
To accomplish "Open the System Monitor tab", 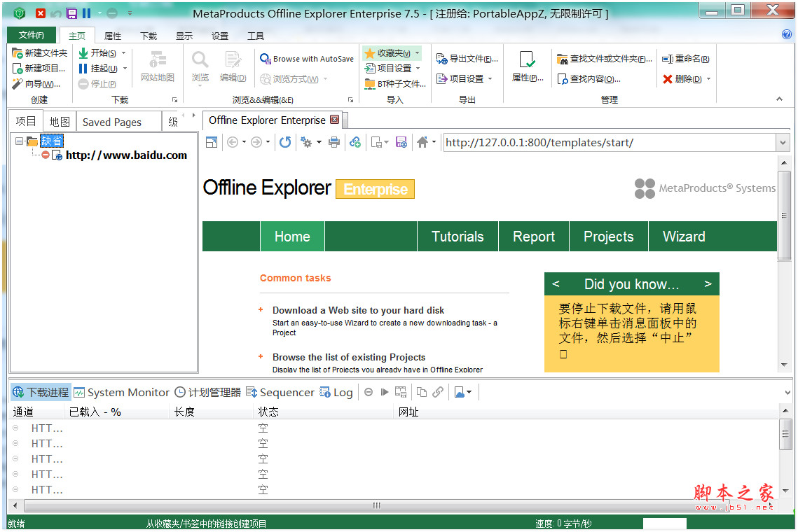I will 121,393.
